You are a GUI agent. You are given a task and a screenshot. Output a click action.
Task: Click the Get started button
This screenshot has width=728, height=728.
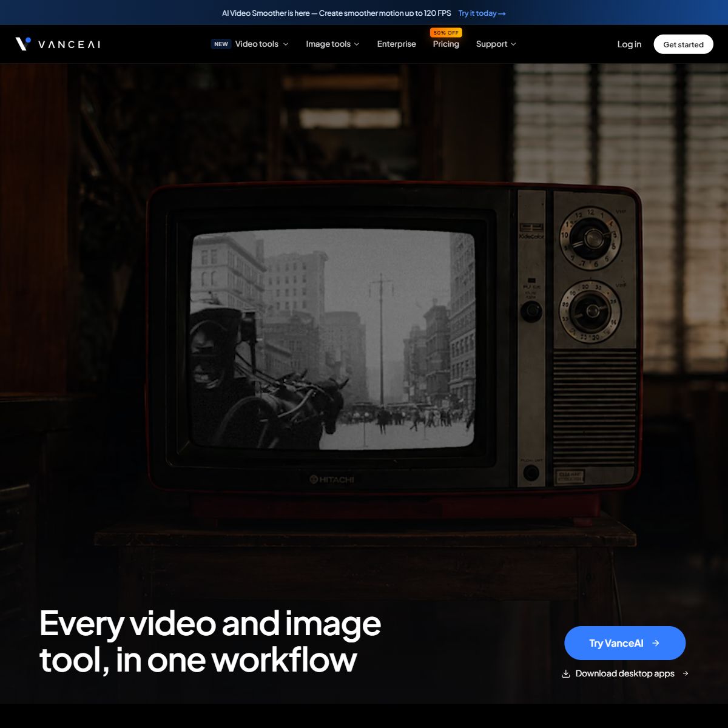pyautogui.click(x=683, y=44)
